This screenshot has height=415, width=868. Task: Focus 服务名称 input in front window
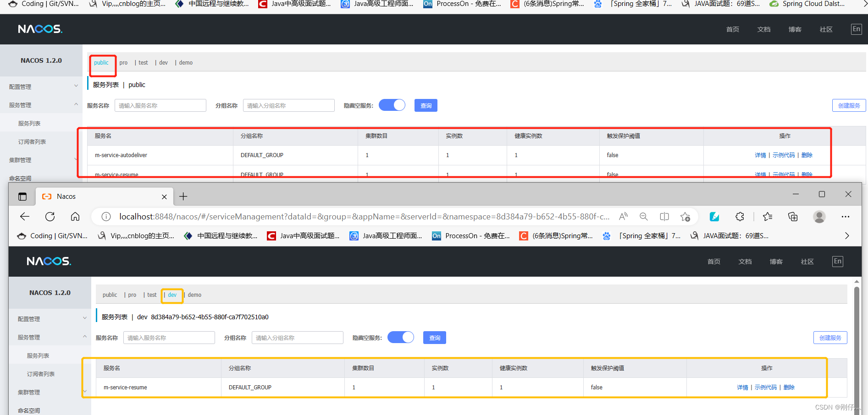[x=169, y=338]
